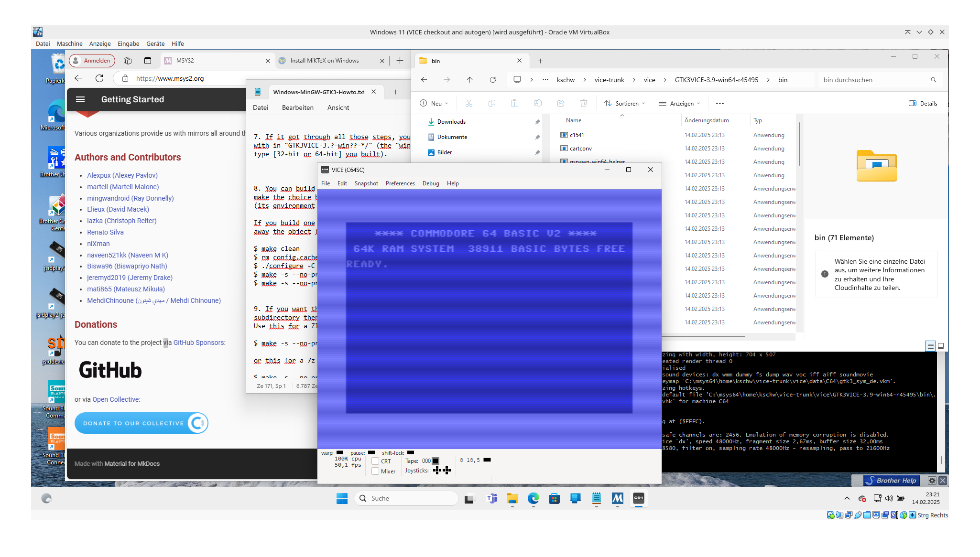Select the cartconv file
980x557 pixels.
tap(580, 149)
